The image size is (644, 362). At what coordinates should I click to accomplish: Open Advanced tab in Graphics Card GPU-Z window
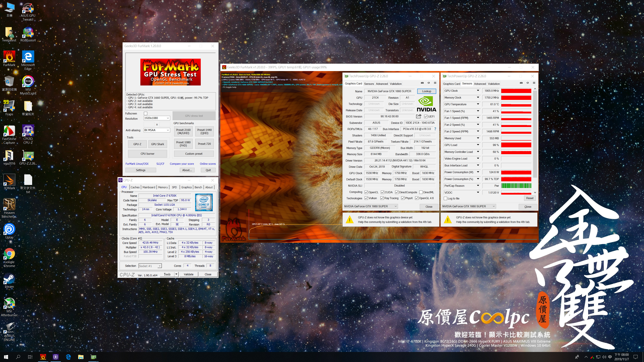382,84
